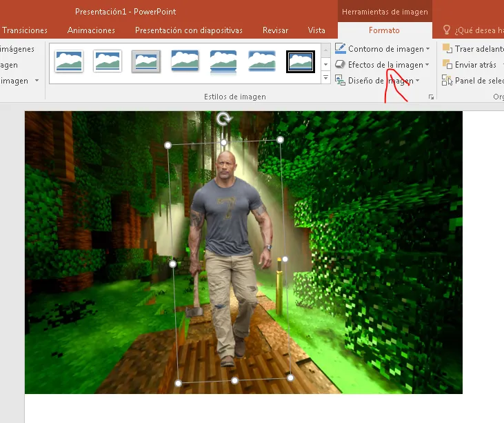This screenshot has height=423, width=504.
Task: Open dropdown arrow beside 'imagen' on left
Action: pos(37,81)
